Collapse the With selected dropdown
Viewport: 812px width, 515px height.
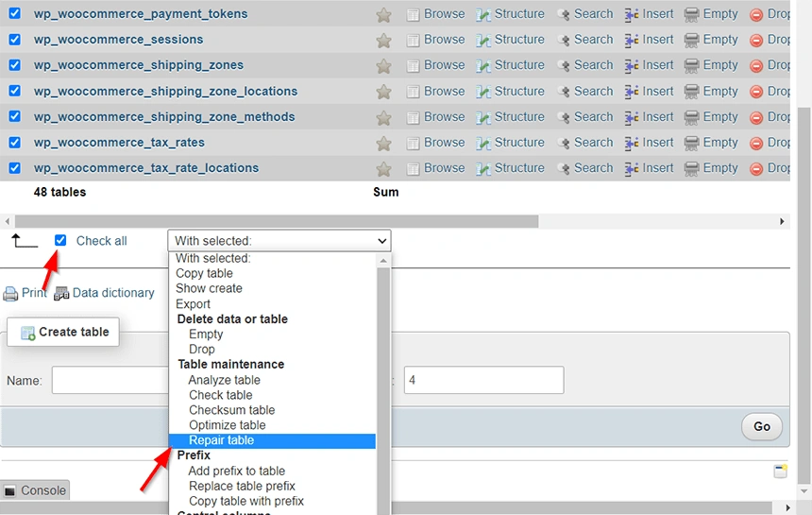(279, 241)
